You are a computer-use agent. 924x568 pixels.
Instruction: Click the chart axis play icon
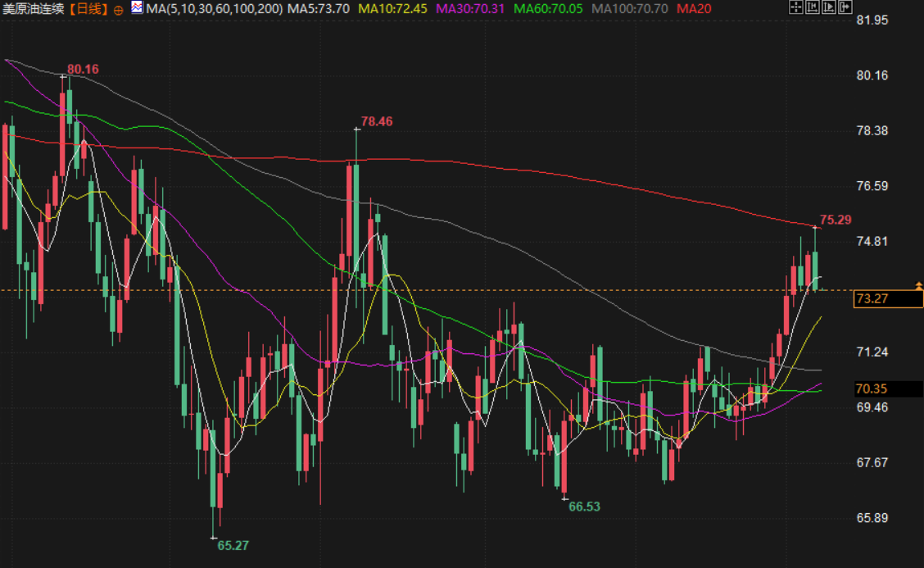coord(828,7)
